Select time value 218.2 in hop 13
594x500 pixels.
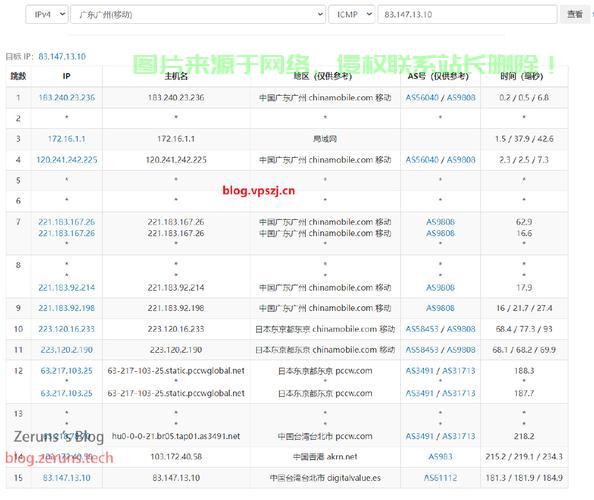tap(524, 436)
